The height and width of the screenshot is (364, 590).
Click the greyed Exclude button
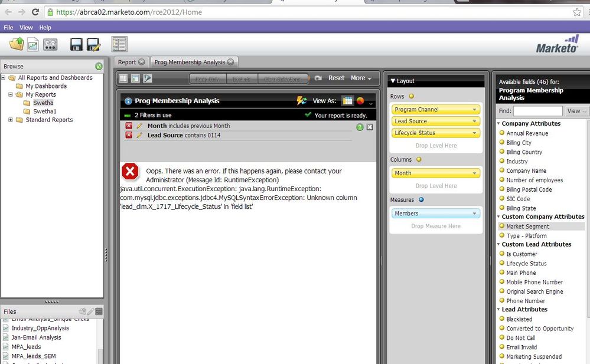pyautogui.click(x=242, y=78)
